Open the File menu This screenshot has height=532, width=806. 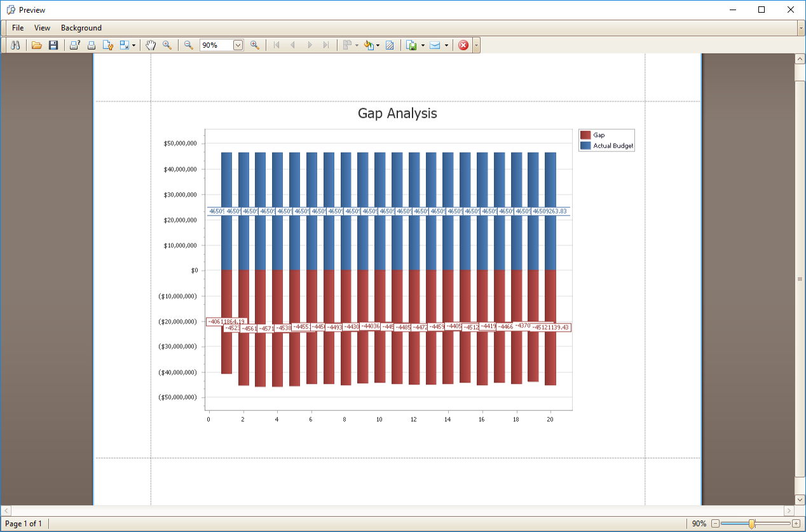click(x=17, y=28)
